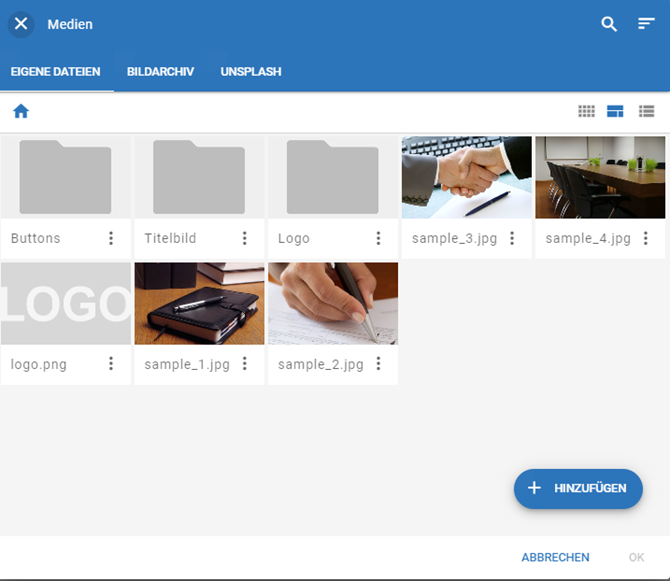Image resolution: width=670 pixels, height=581 pixels.
Task: Open the Logo folder
Action: pos(333,177)
